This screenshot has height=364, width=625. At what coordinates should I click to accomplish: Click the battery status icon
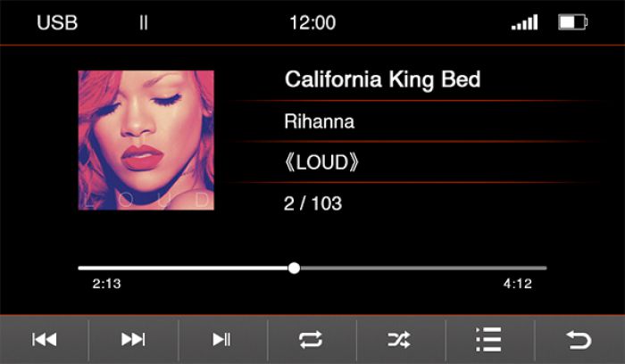pyautogui.click(x=573, y=22)
